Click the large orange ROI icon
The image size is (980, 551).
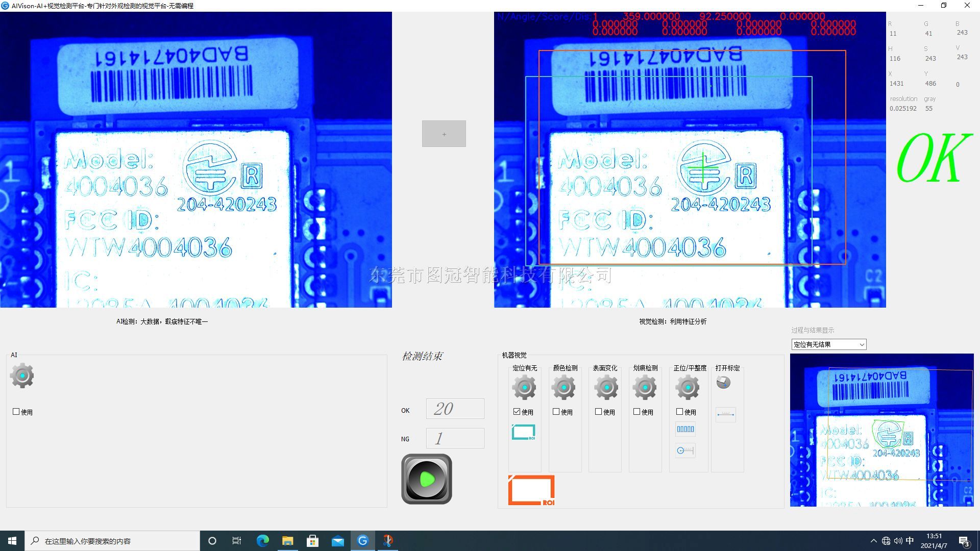point(531,490)
